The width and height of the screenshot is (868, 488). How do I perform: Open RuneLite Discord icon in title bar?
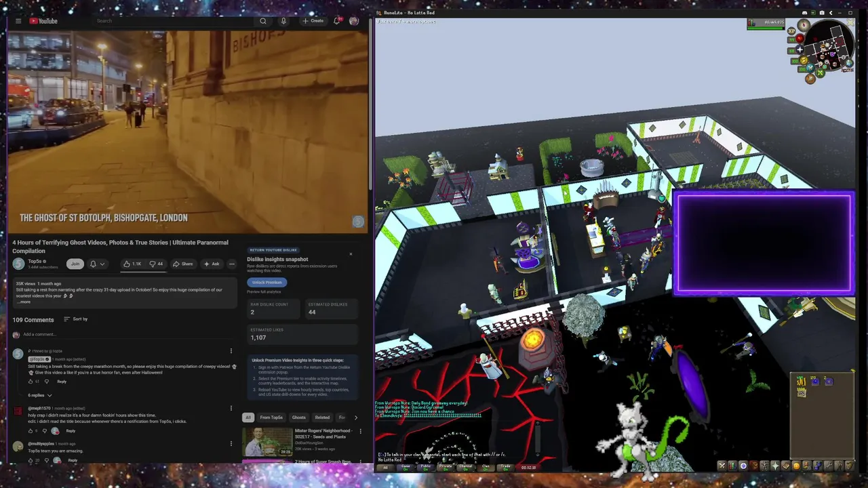tap(805, 13)
